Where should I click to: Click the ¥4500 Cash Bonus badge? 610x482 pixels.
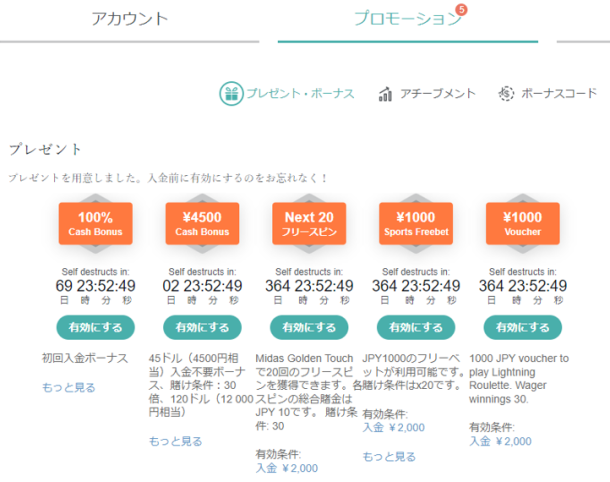202,224
